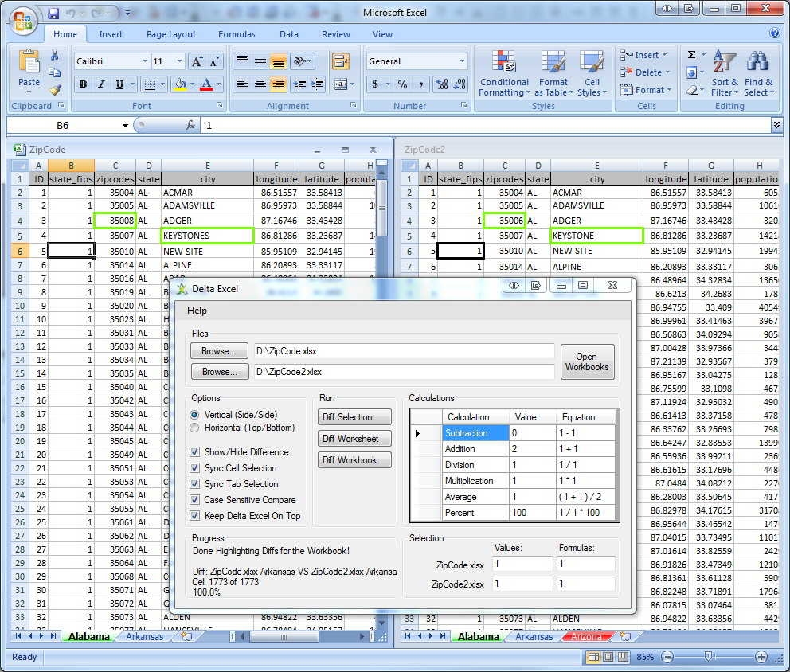
Task: Open Fill Color dropdown arrow
Action: click(x=192, y=84)
